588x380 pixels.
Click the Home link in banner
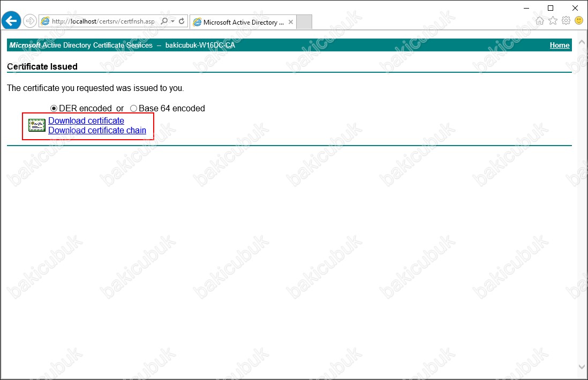point(560,45)
